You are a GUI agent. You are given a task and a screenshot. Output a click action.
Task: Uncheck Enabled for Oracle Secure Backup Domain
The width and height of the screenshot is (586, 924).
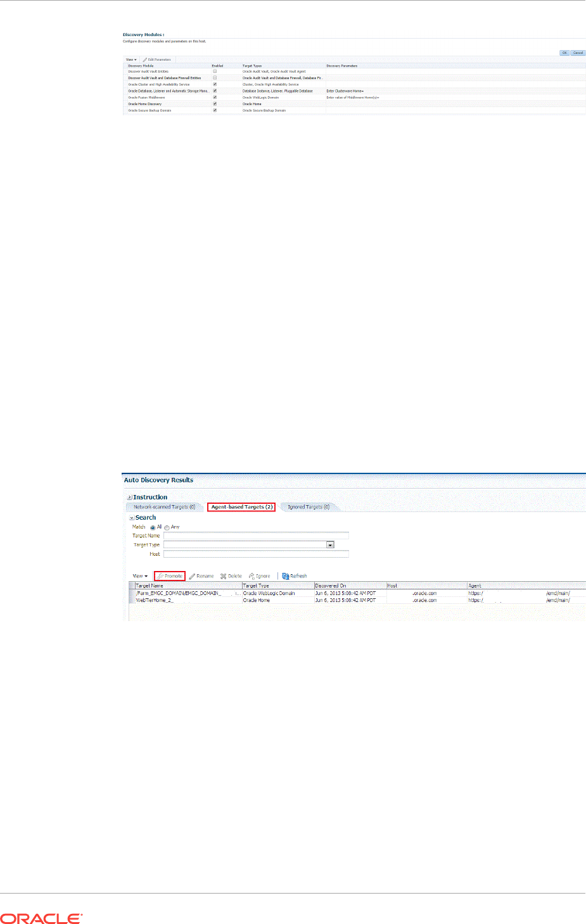215,110
